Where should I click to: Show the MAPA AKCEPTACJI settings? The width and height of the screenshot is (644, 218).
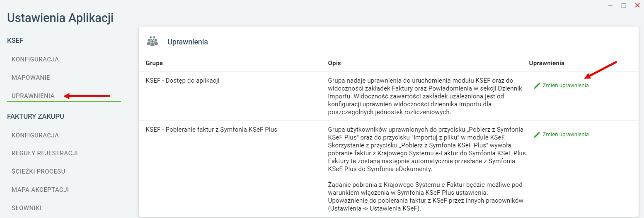click(40, 190)
